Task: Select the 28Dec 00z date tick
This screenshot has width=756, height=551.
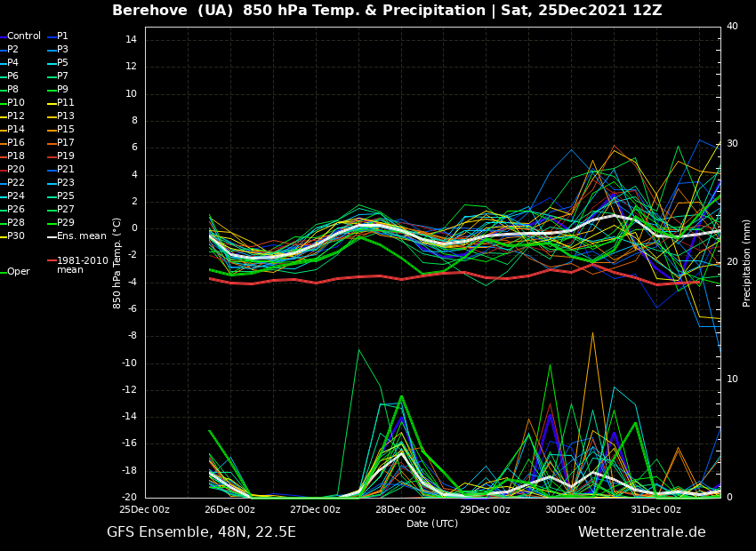Action: point(400,510)
